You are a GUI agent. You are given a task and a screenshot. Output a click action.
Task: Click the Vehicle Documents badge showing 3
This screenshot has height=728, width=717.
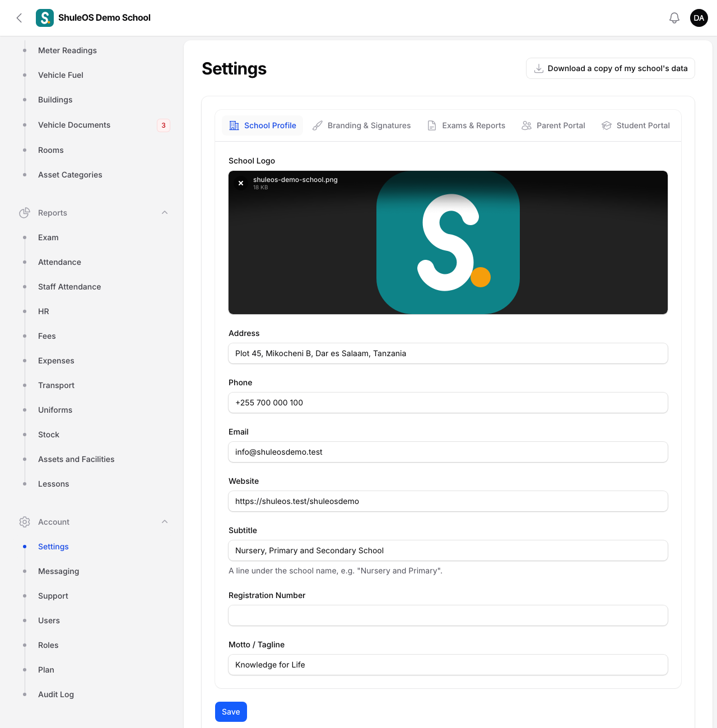click(x=164, y=125)
